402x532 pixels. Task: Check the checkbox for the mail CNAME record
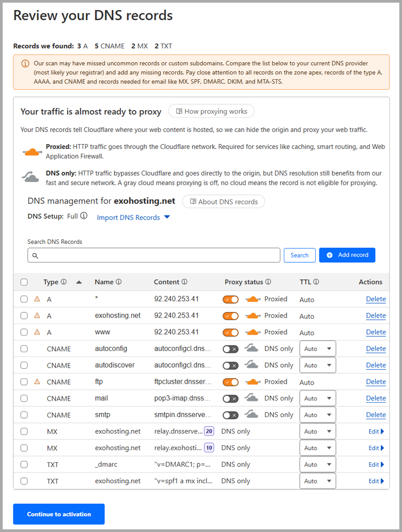pyautogui.click(x=24, y=398)
